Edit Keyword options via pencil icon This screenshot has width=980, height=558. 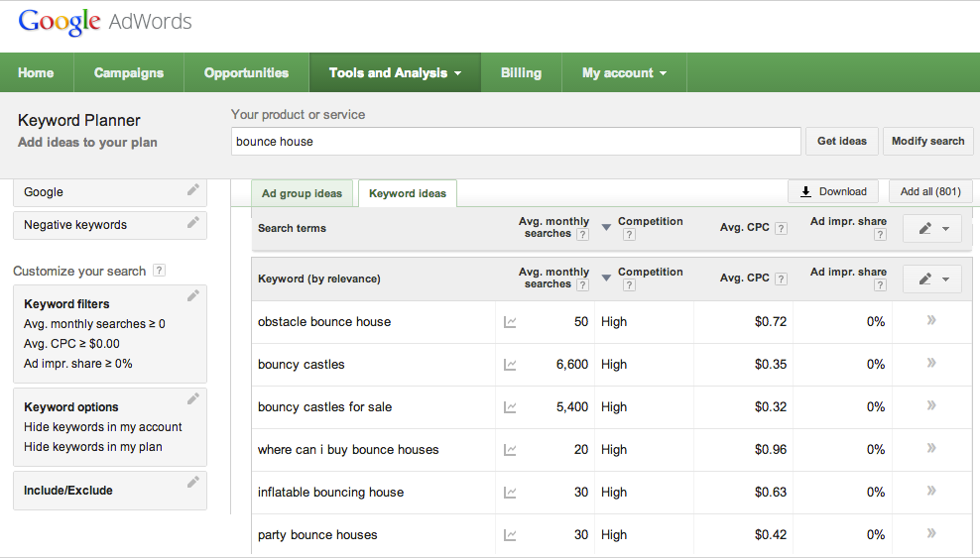[x=193, y=398]
